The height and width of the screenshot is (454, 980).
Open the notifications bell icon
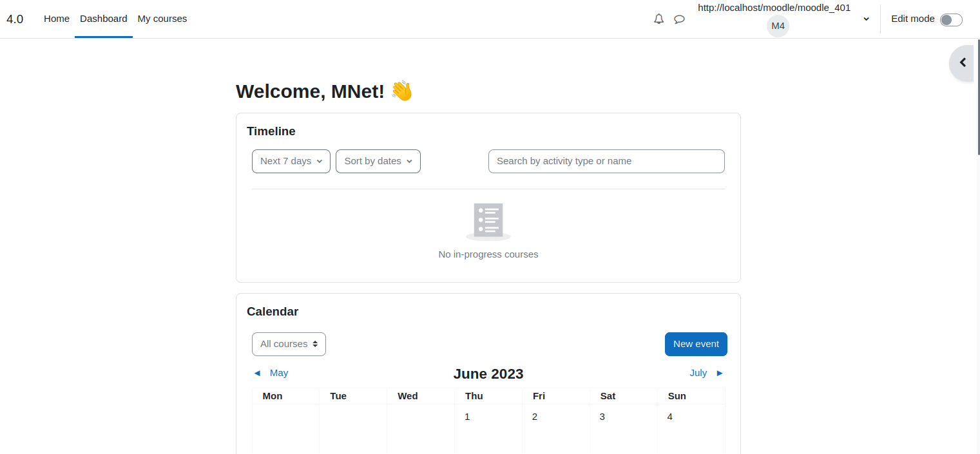tap(658, 19)
